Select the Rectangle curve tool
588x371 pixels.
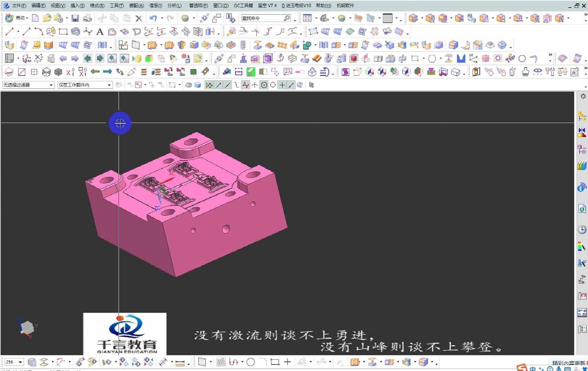coord(63,32)
